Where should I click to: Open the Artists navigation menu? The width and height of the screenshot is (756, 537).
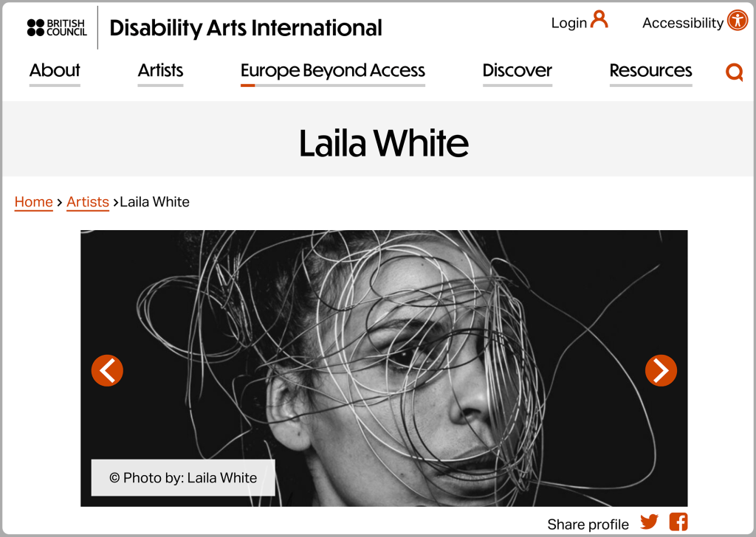160,71
